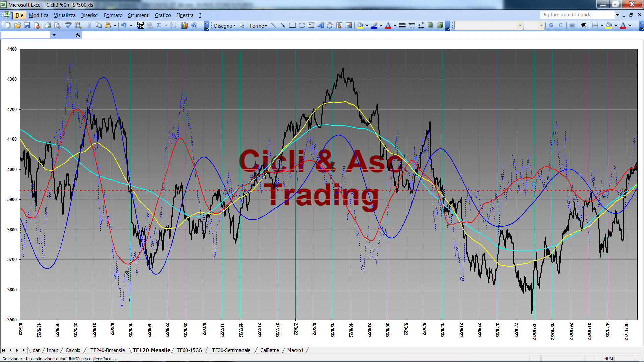This screenshot has width=644, height=362.
Task: Switch to the Calcolo sheet tab
Action: point(73,350)
